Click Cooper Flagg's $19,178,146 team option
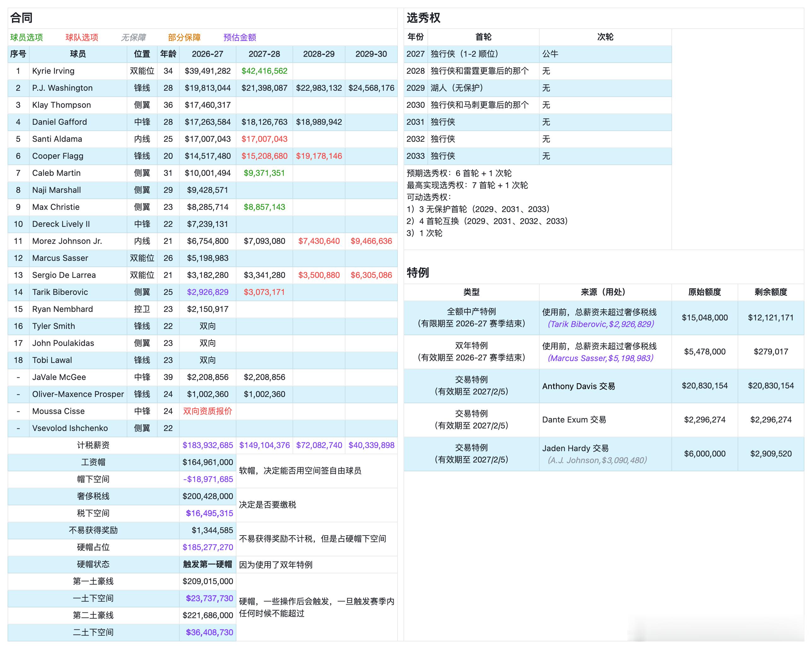Screen dimensions: 812x649 point(319,156)
